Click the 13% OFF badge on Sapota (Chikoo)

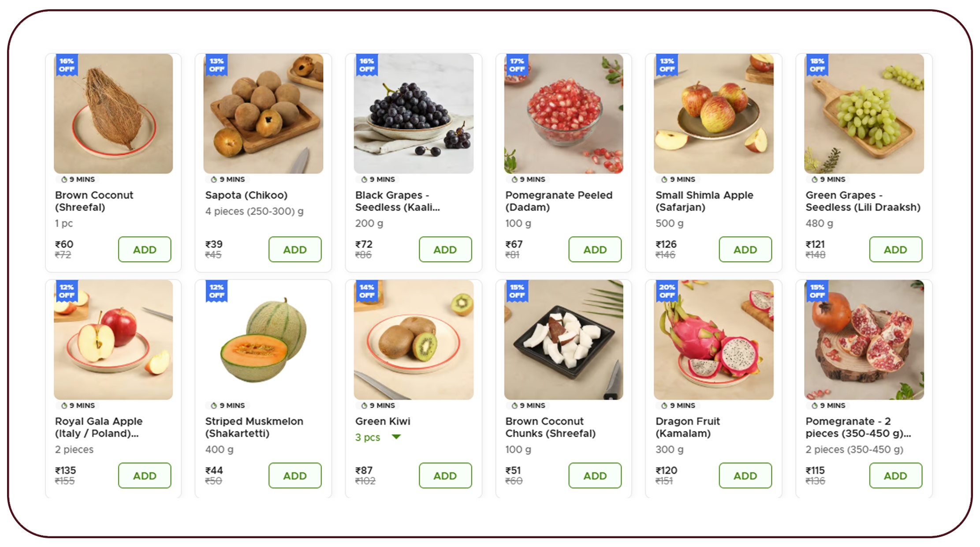pyautogui.click(x=216, y=65)
